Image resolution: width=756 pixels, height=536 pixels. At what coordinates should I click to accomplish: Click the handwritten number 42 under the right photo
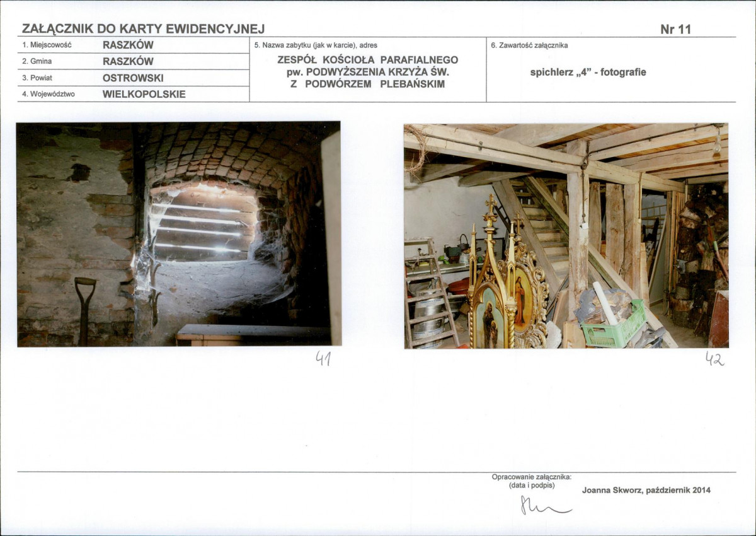pyautogui.click(x=714, y=359)
